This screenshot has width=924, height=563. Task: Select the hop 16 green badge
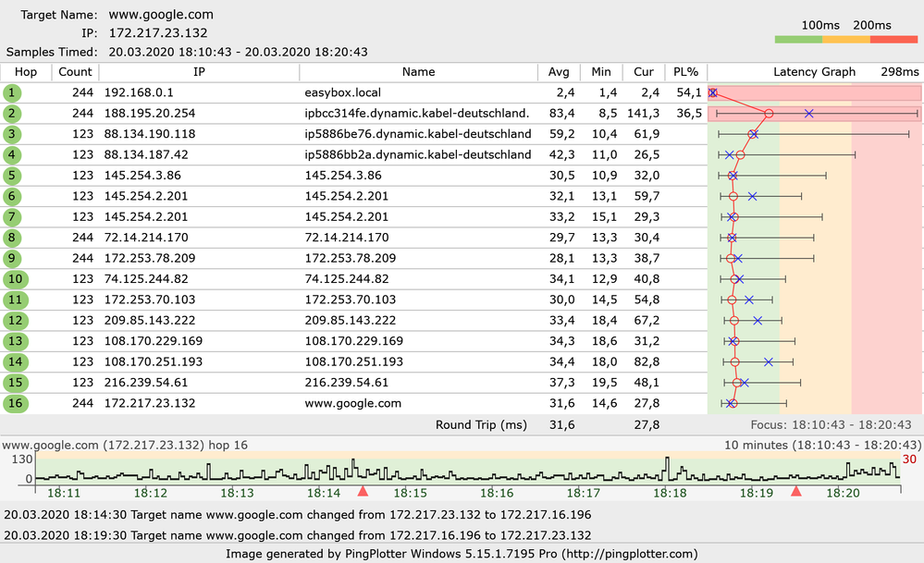pyautogui.click(x=16, y=403)
